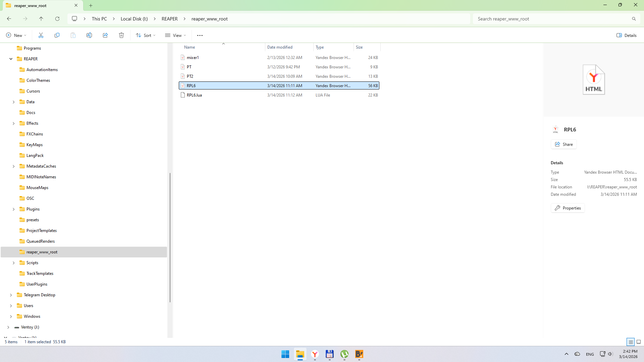
Task: Click the Search reaper_www_root field
Action: (x=553, y=19)
